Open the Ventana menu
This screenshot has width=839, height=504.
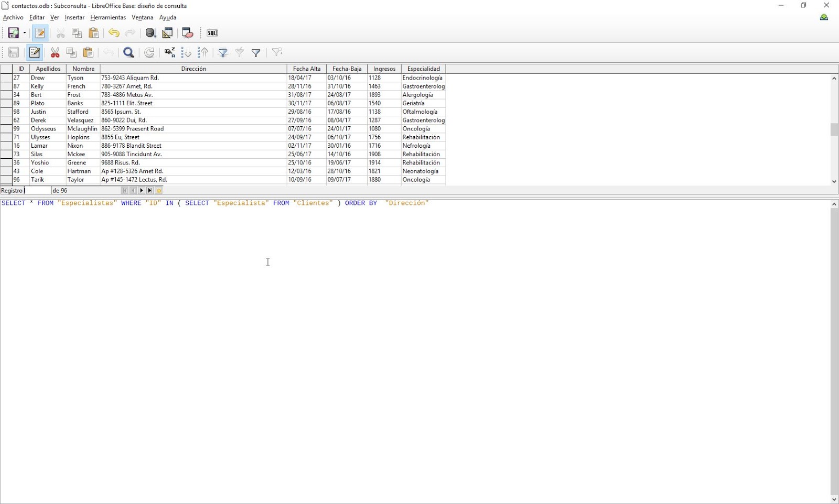142,17
